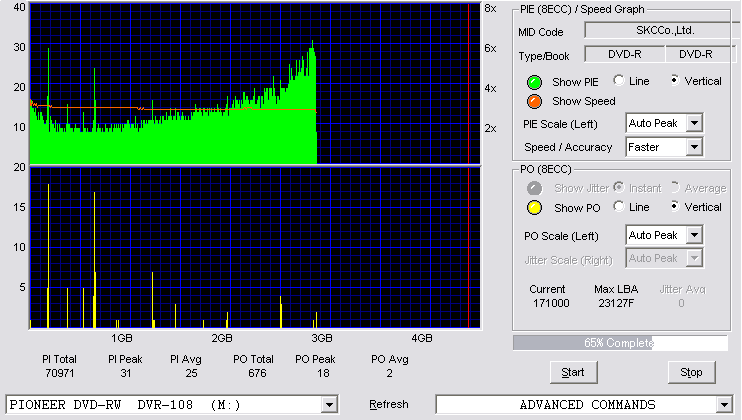Screen dimensions: 742x420
Task: Click the PI Peak value 31
Action: point(125,373)
